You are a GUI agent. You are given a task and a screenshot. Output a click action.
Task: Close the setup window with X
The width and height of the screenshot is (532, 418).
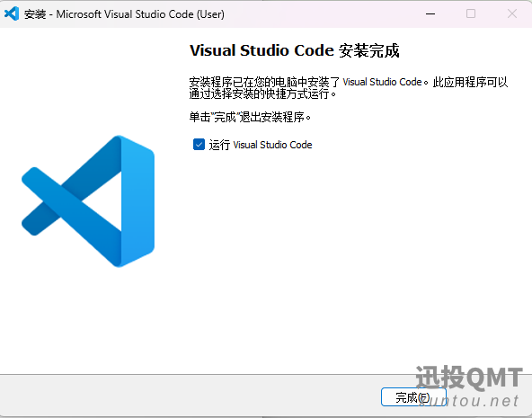[512, 13]
